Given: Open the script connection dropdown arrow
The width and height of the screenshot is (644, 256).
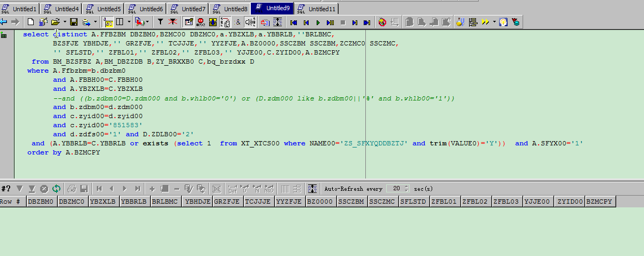Looking at the screenshot, I should pyautogui.click(x=147, y=22).
